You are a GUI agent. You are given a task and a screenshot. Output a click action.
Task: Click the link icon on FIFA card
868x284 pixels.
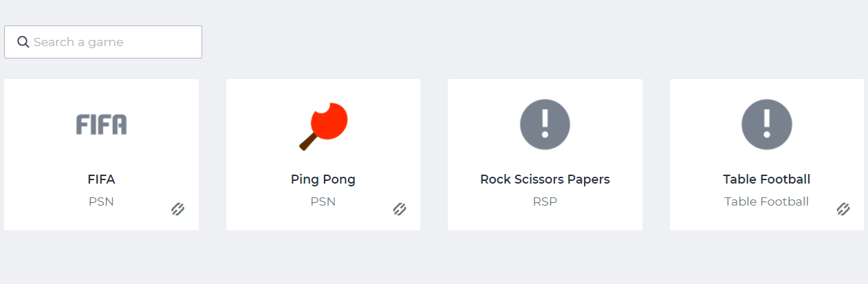point(177,209)
